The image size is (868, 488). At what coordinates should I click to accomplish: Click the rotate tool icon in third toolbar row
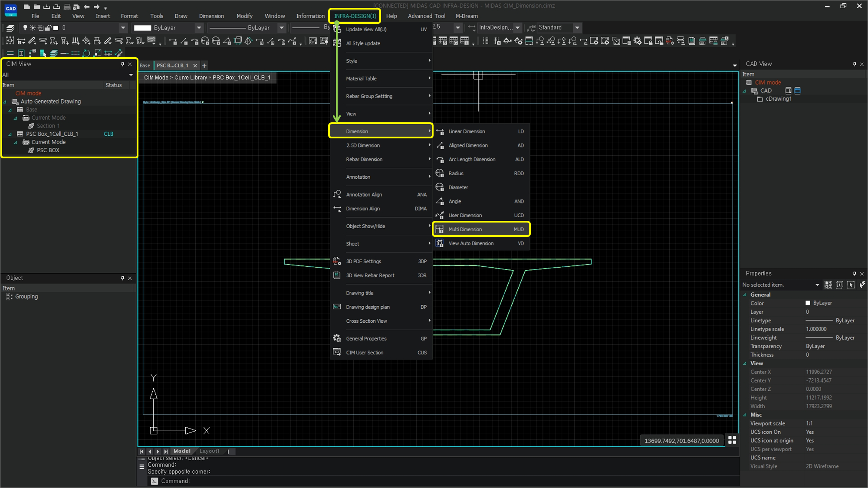point(86,53)
